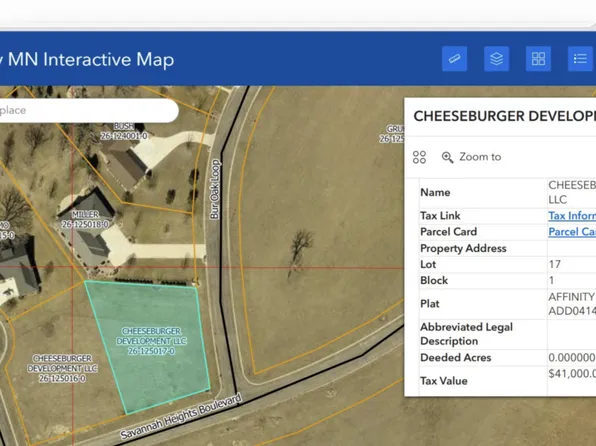Open the Parcel Card link
596x446 pixels.
click(x=572, y=232)
